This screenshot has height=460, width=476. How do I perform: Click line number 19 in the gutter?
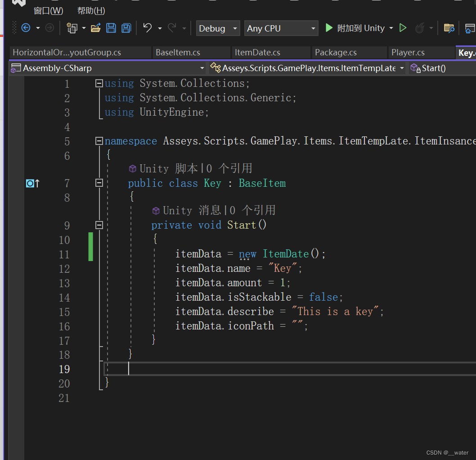point(64,369)
